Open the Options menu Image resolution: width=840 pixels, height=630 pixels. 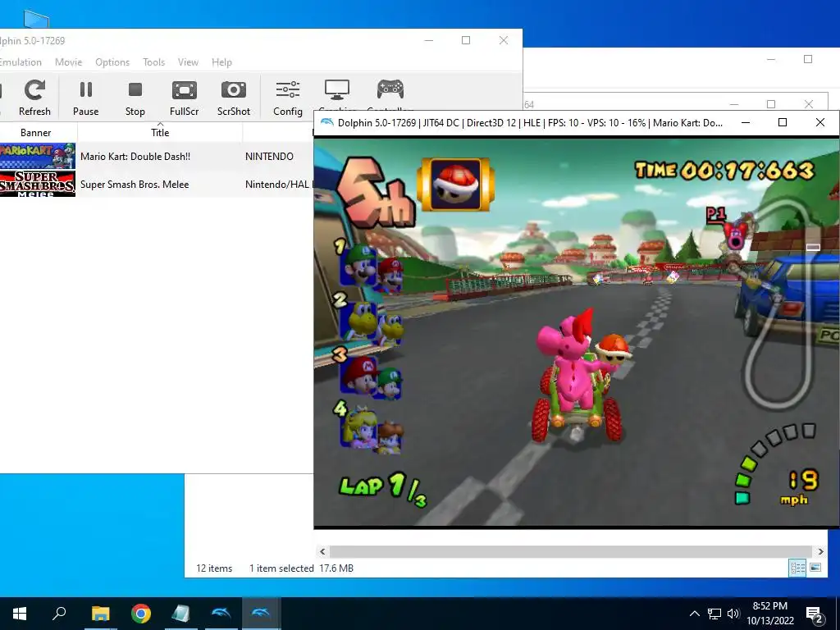[112, 62]
